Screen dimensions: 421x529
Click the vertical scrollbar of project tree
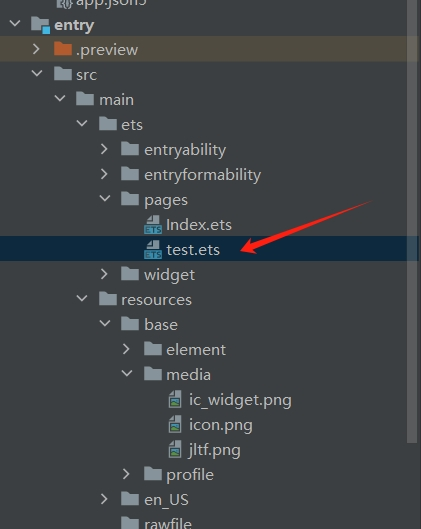pyautogui.click(x=412, y=221)
